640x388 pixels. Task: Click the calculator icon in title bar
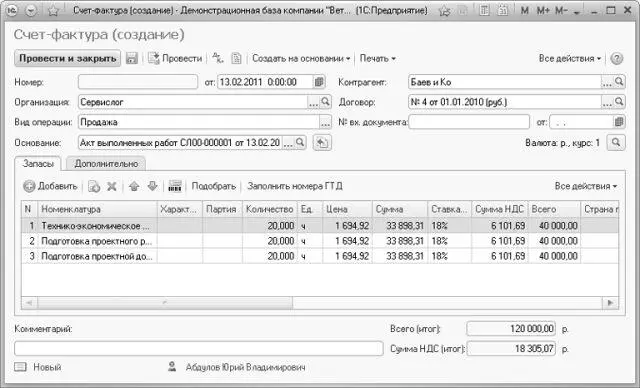coord(484,11)
